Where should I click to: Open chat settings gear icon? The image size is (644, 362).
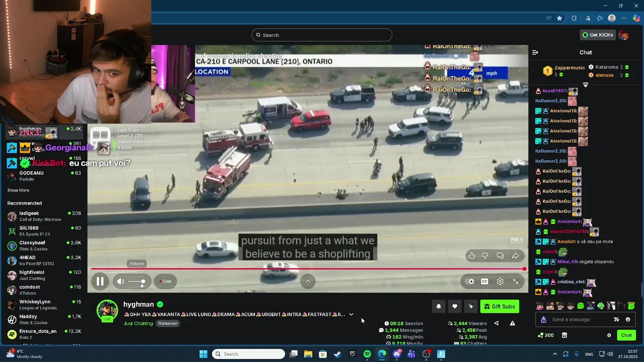point(609,335)
